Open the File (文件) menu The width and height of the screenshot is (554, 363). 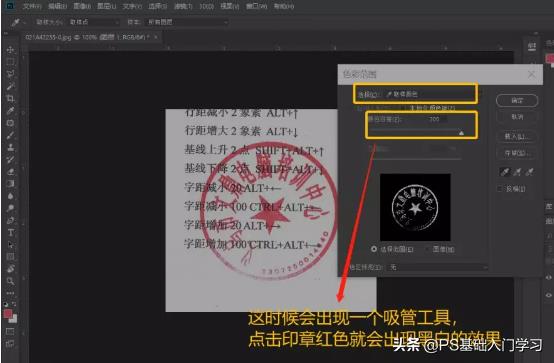[32, 6]
